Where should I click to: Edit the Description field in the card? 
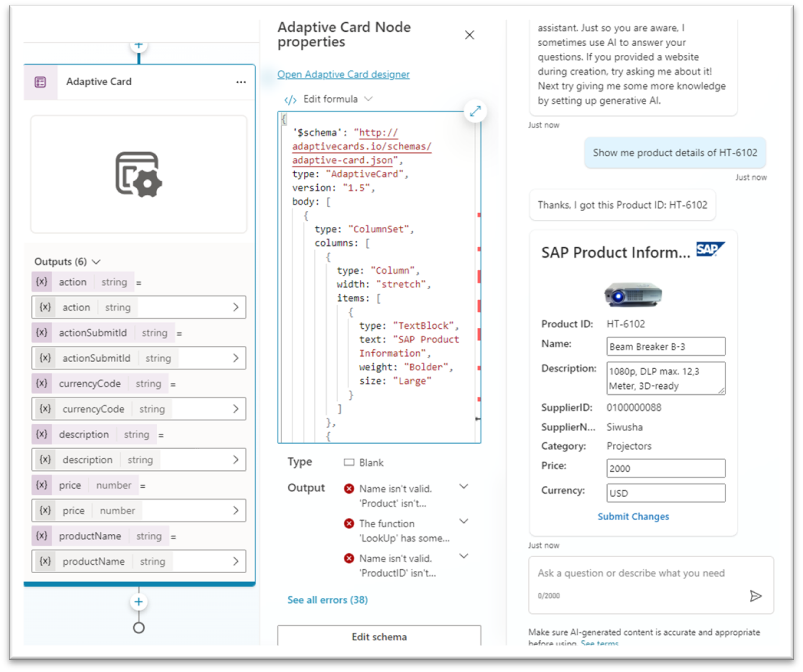(x=666, y=378)
